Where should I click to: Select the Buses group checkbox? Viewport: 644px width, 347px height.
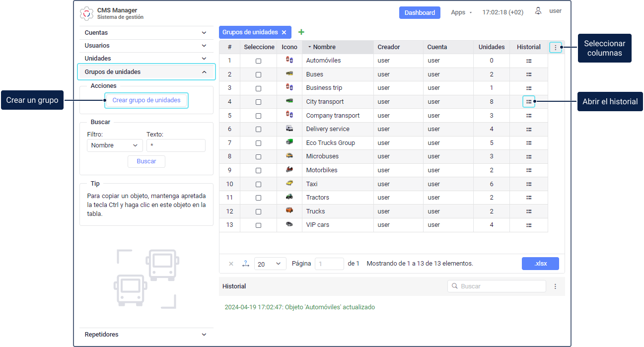coord(258,74)
